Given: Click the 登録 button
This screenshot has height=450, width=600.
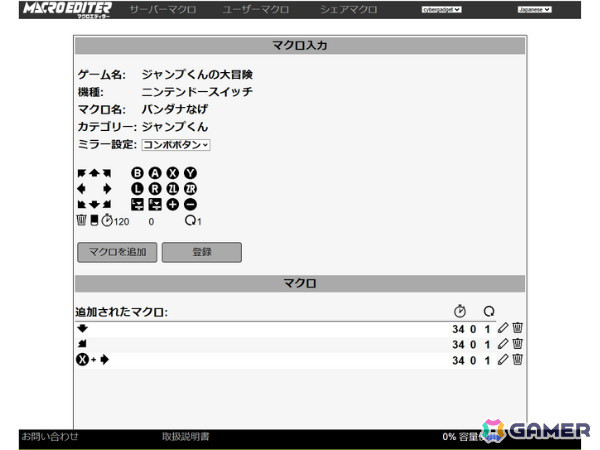Looking at the screenshot, I should (x=202, y=252).
